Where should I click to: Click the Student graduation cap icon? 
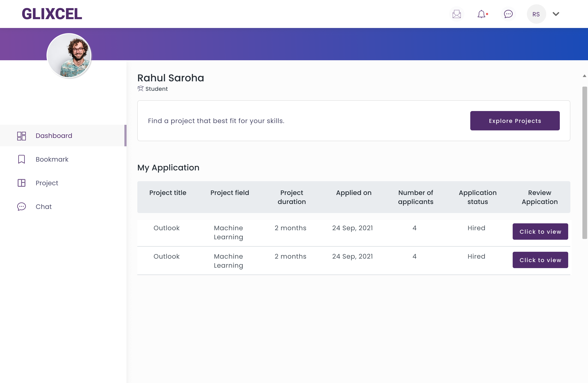point(140,89)
